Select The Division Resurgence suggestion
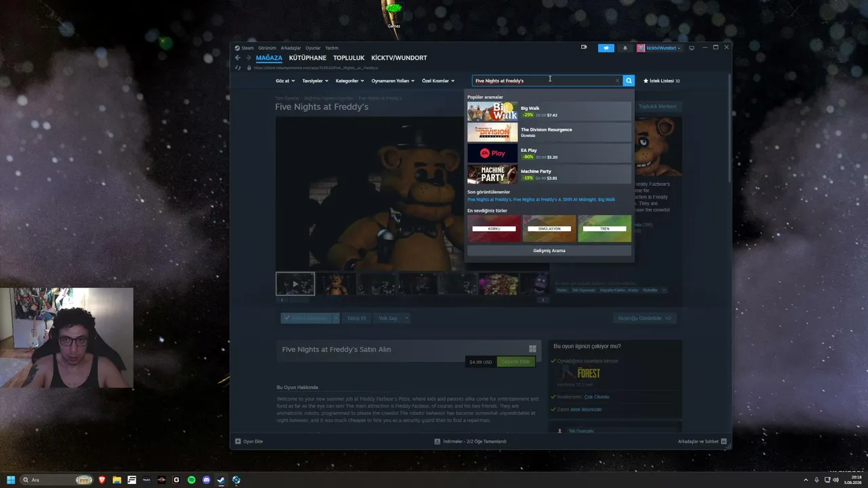Viewport: 868px width, 488px height. point(549,132)
